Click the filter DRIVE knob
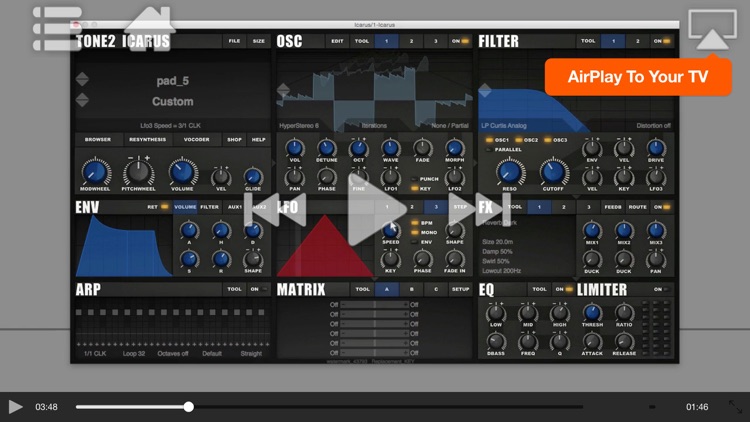The height and width of the screenshot is (422, 750). [x=656, y=148]
